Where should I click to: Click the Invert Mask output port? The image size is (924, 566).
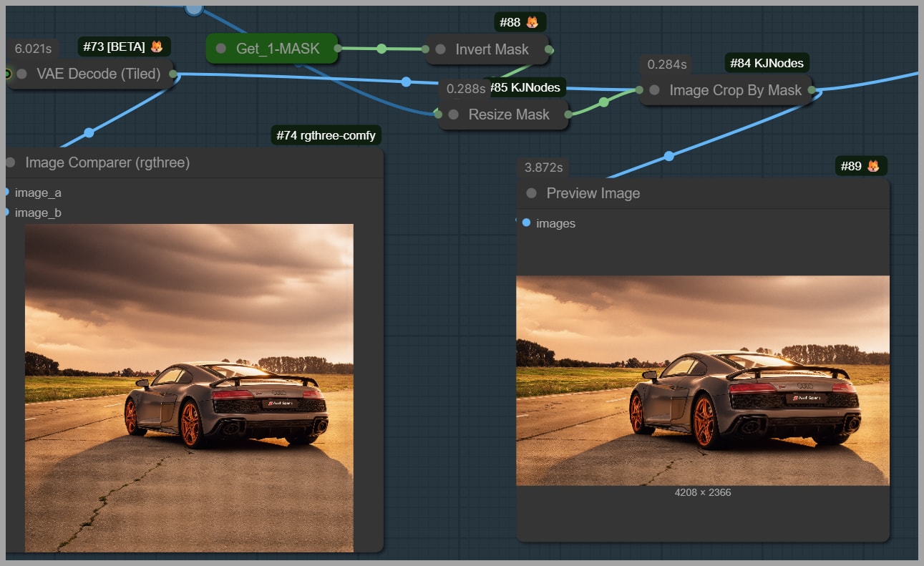(x=549, y=50)
